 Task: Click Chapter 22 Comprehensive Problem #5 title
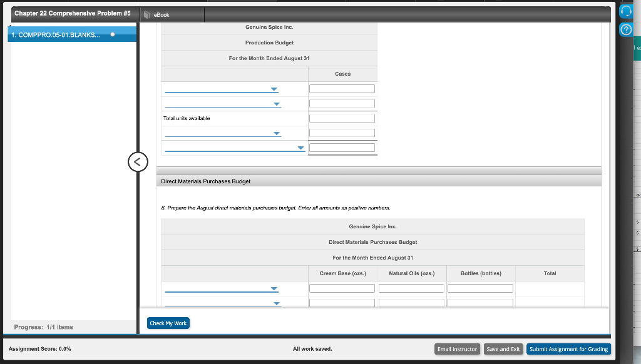click(73, 13)
